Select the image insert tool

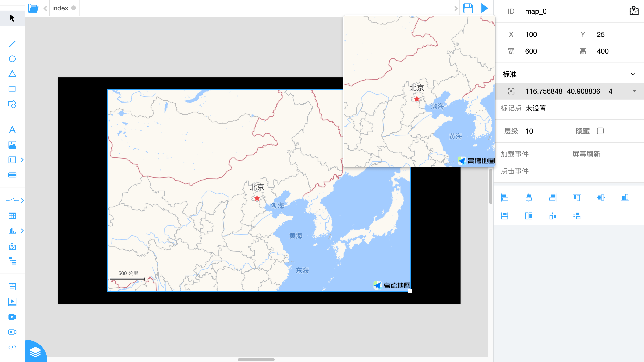pos(12,145)
